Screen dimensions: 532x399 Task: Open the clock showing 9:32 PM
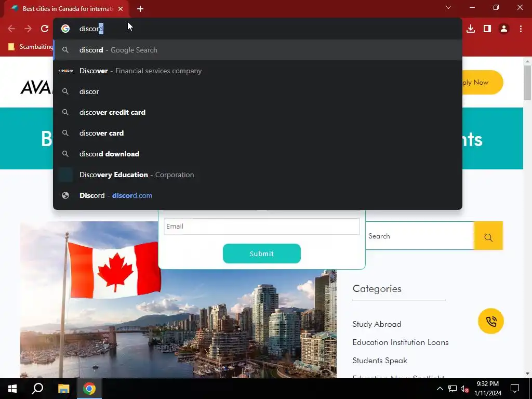[x=487, y=389]
